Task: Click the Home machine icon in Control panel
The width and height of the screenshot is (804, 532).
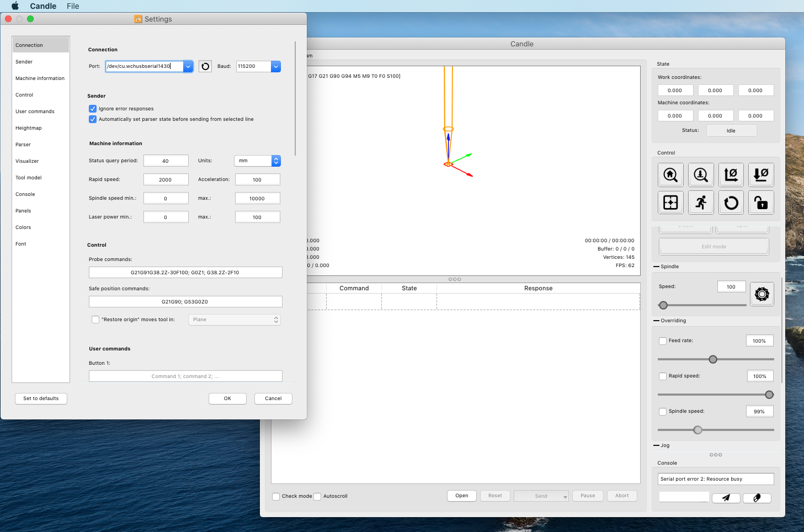Action: pyautogui.click(x=670, y=175)
